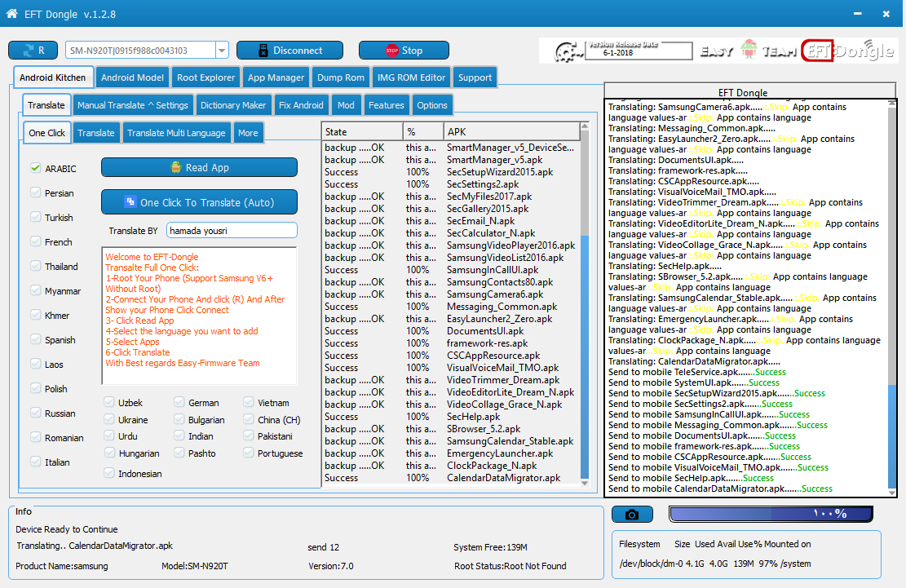Click the EFT Dongle logo

tap(847, 51)
